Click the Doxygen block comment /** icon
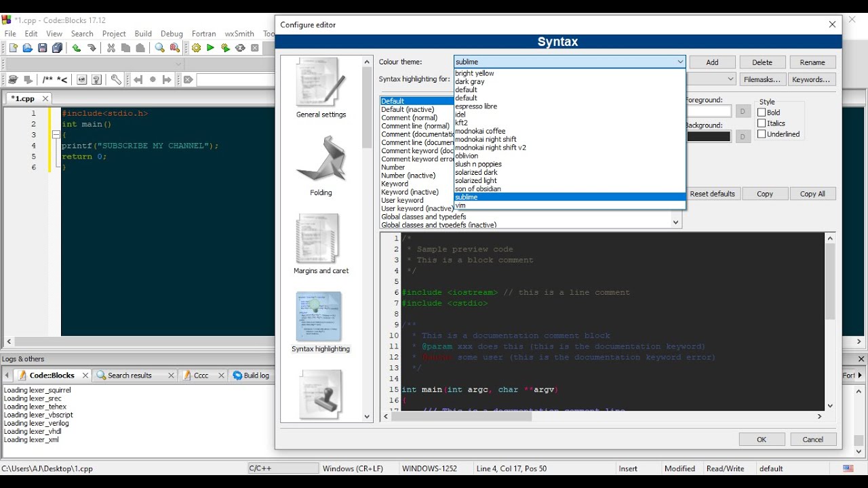This screenshot has height=488, width=868. point(47,80)
